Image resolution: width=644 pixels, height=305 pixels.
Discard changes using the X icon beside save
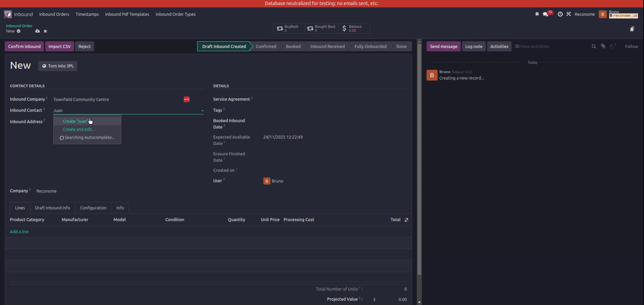coord(45,31)
